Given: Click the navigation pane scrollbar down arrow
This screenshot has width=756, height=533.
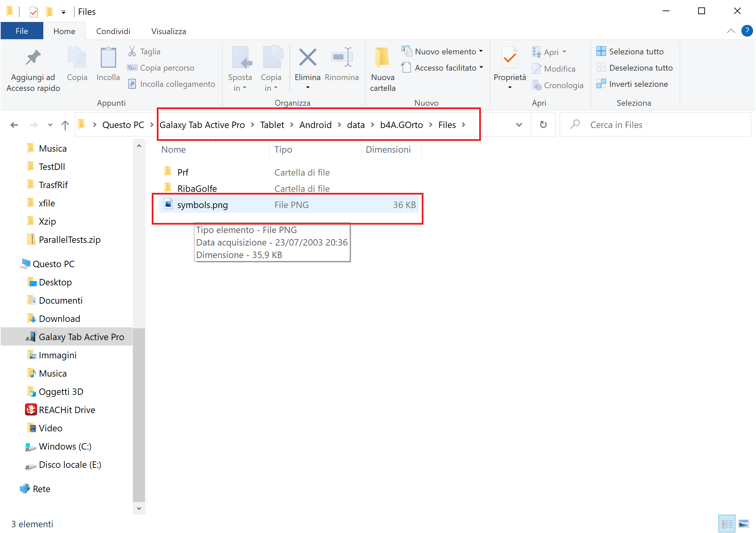Looking at the screenshot, I should point(139,508).
